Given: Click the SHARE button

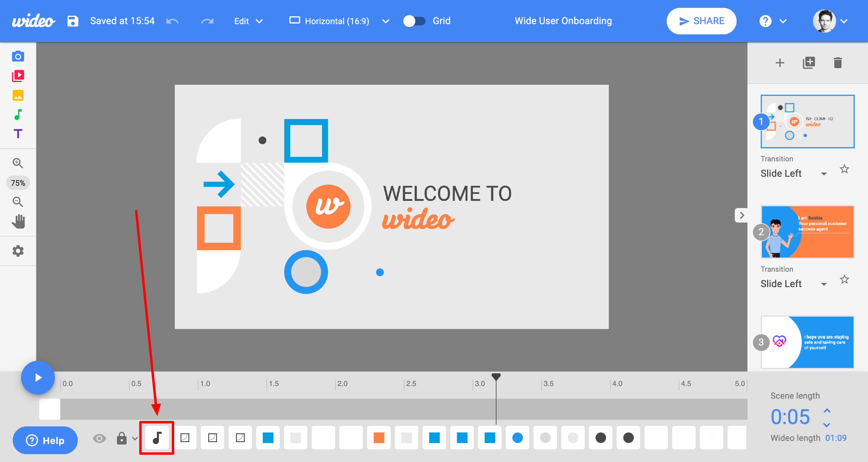Looking at the screenshot, I should tap(701, 21).
